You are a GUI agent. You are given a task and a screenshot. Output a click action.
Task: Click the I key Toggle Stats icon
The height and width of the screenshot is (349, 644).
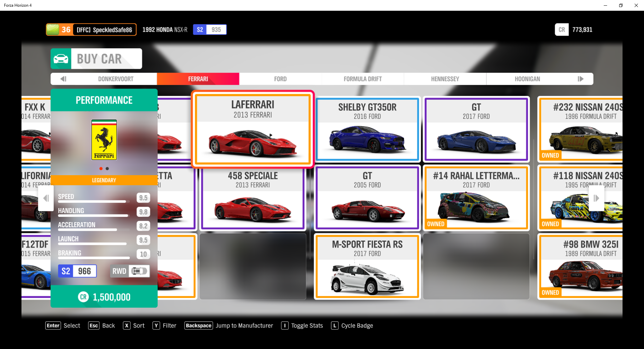pyautogui.click(x=285, y=326)
